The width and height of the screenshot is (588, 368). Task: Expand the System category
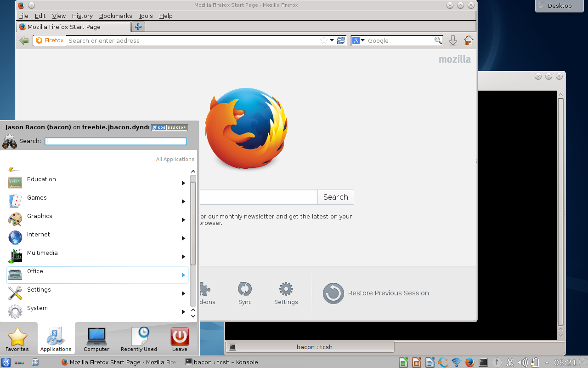[x=97, y=311]
